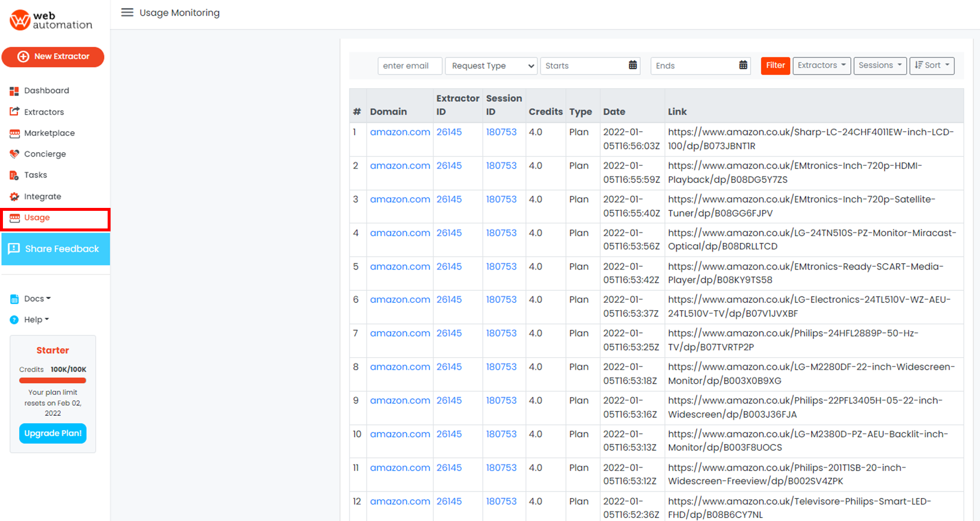The image size is (980, 521).
Task: Open the Marketplace section
Action: coord(49,133)
